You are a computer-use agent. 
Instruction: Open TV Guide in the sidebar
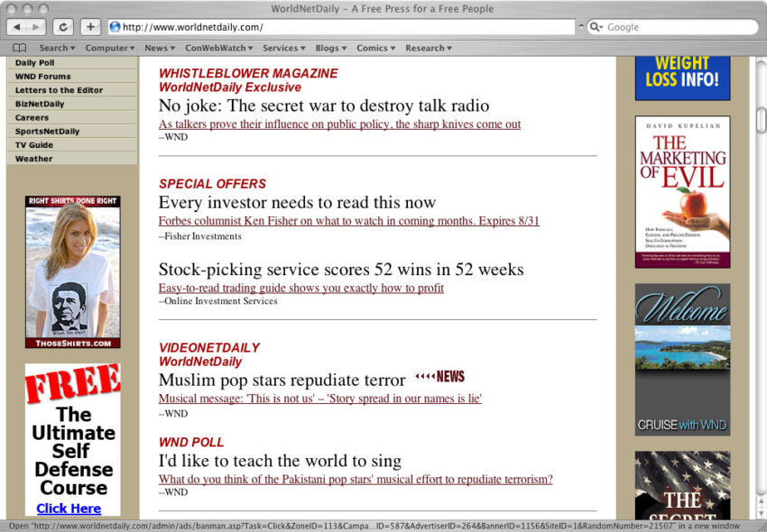tap(72, 145)
